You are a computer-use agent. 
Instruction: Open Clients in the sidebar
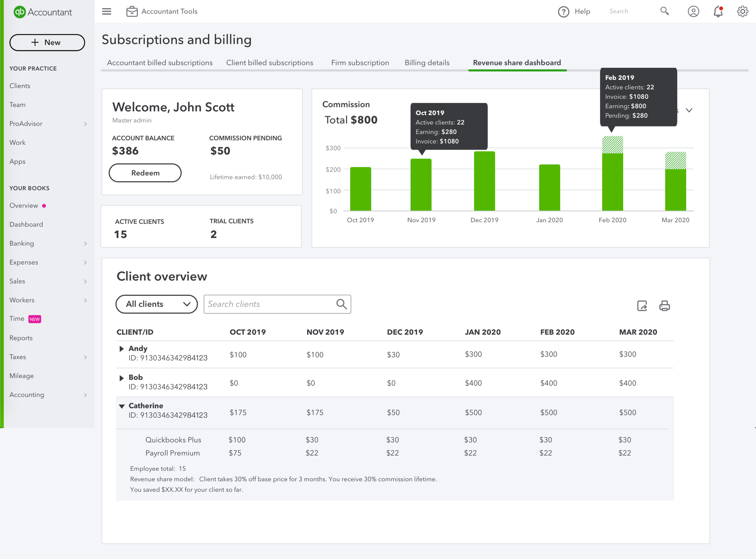coord(20,86)
